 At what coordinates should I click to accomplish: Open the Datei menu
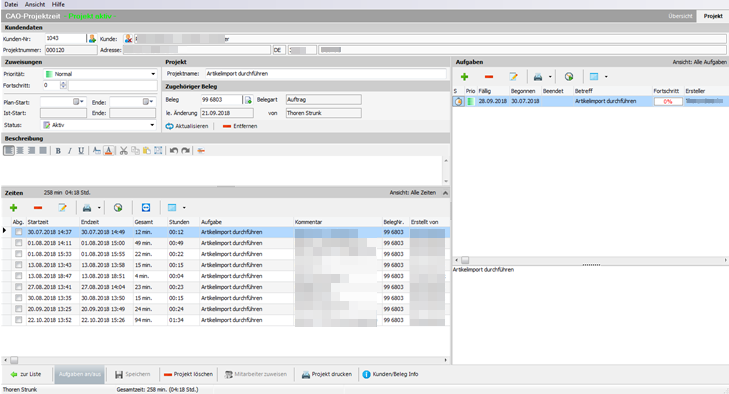click(11, 4)
